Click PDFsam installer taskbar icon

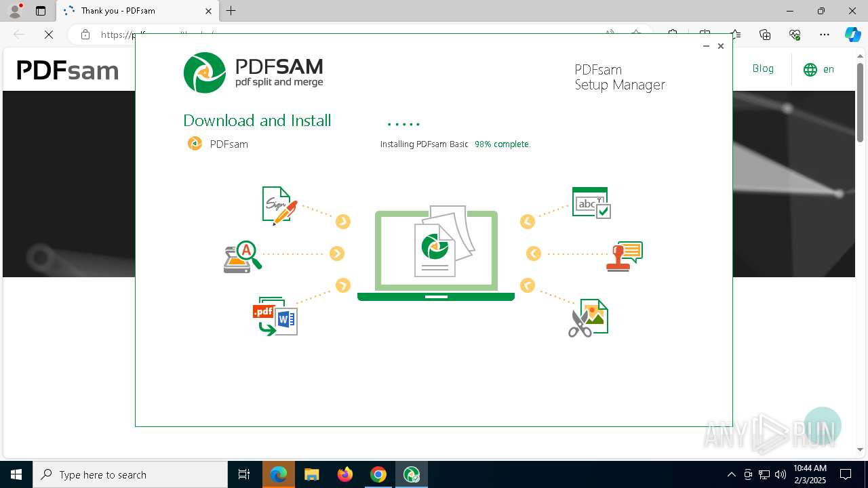tap(412, 474)
